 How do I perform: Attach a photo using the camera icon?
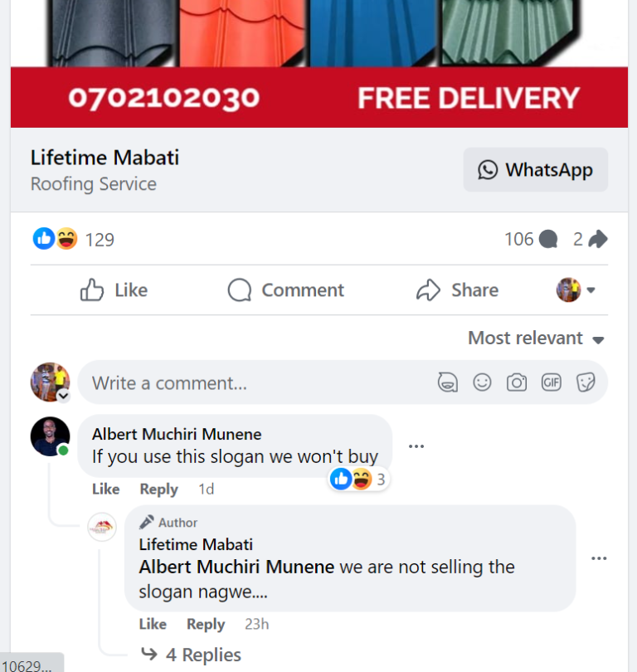click(x=517, y=382)
